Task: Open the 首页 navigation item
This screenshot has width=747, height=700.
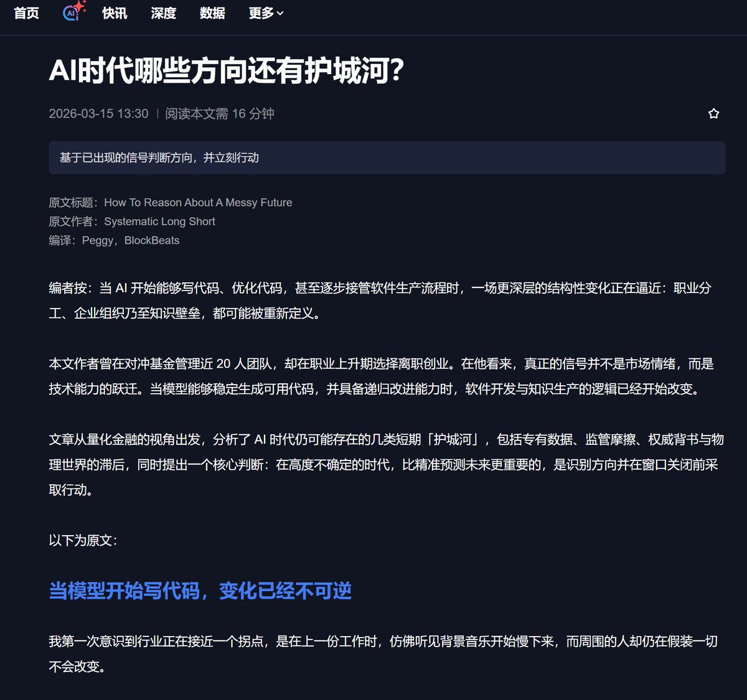Action: (26, 12)
